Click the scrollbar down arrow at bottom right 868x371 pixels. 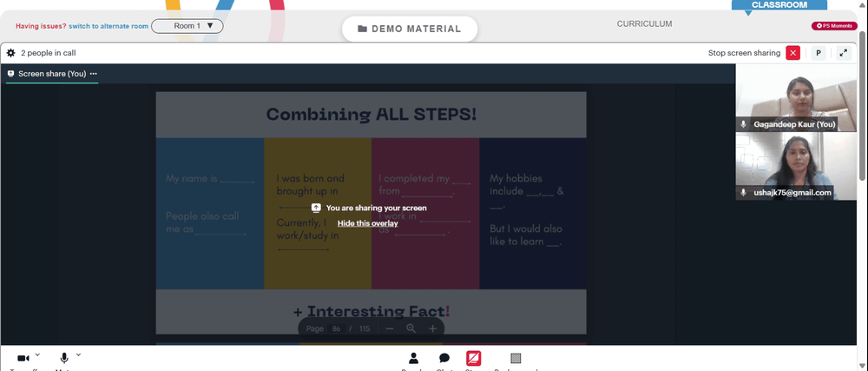pos(863,366)
